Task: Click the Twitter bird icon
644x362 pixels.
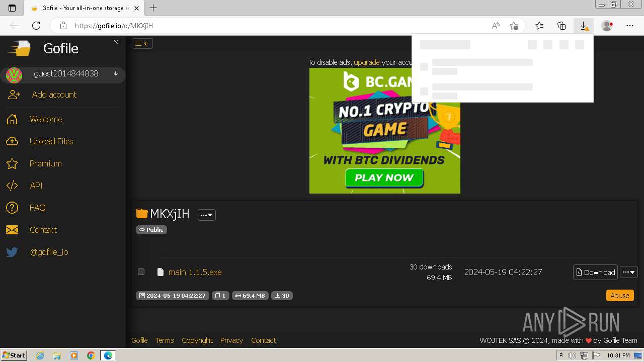Action: 12,252
